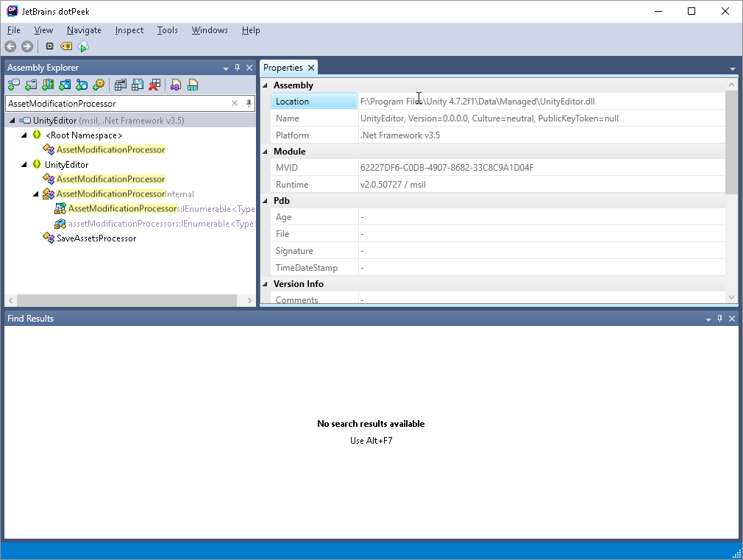Toggle auto-hide pin on Find Results
This screenshot has width=743, height=560.
719,319
